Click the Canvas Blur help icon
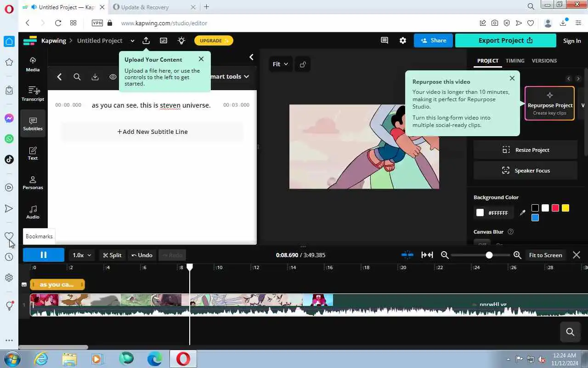The height and width of the screenshot is (368, 588). 510,232
